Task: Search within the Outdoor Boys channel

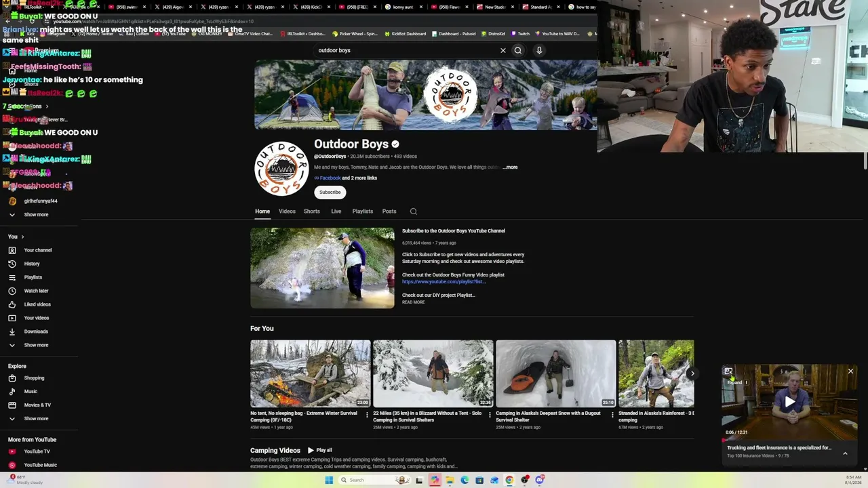Action: (414, 211)
